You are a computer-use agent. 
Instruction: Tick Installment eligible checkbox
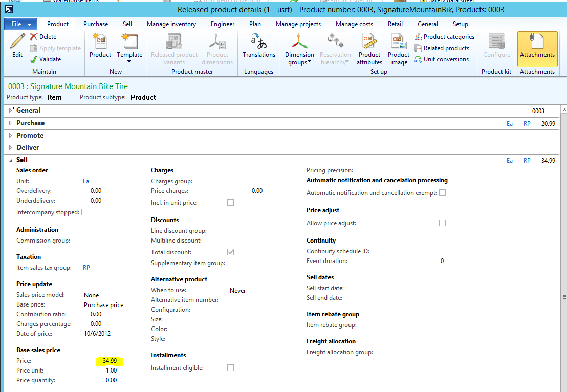click(230, 368)
